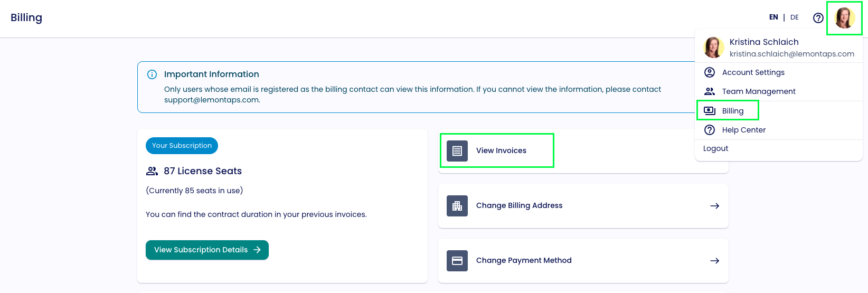The height and width of the screenshot is (293, 868).
Task: Click the Change Billing Address building icon
Action: [457, 206]
